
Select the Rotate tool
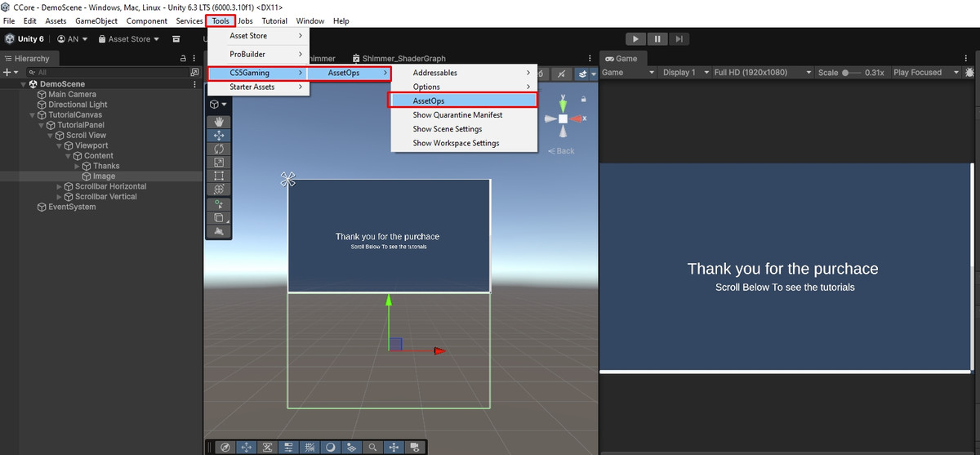click(x=219, y=149)
